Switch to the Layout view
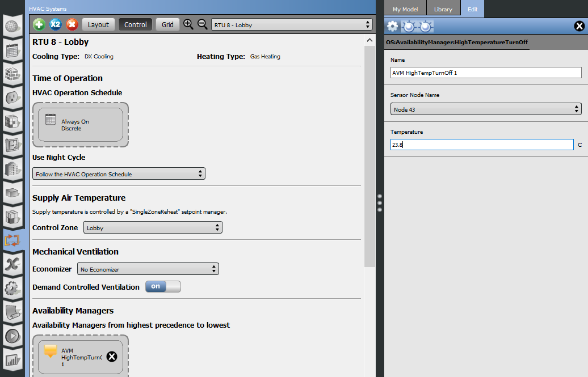Viewport: 588px width, 377px height. pyautogui.click(x=98, y=25)
